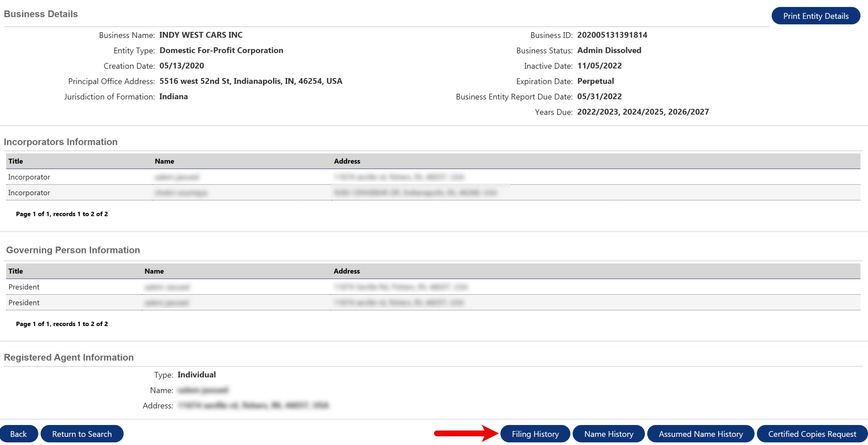Click the Name column header in Governing Person table
The width and height of the screenshot is (868, 445).
(154, 271)
